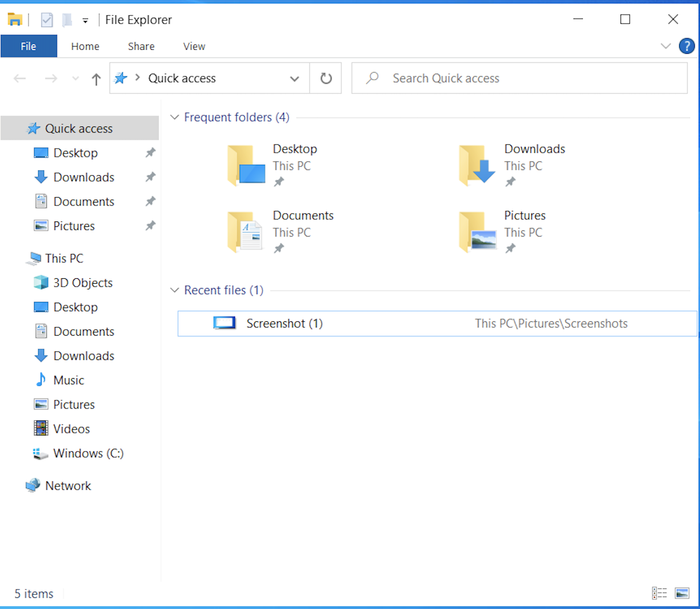Click Properties icon in Quick Access Toolbar
Viewport: 700px width, 609px height.
point(47,20)
